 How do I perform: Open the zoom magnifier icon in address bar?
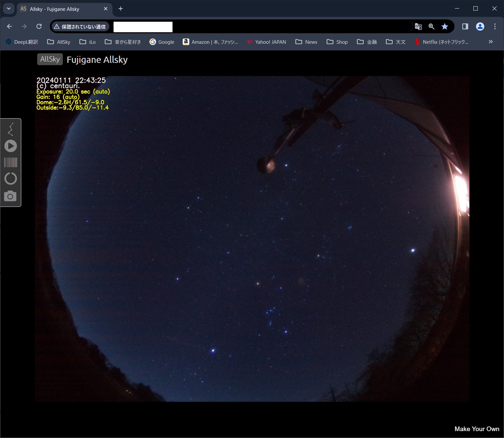coord(431,27)
